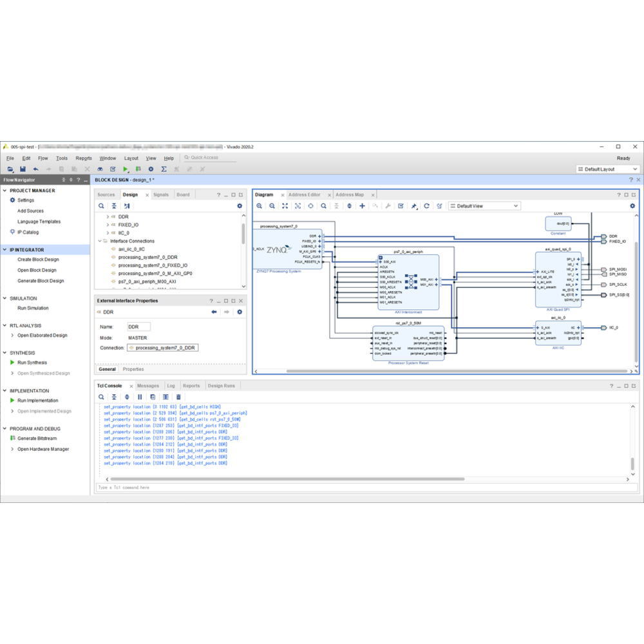The image size is (644, 644).
Task: Open the Default Layout dropdown
Action: pos(608,169)
